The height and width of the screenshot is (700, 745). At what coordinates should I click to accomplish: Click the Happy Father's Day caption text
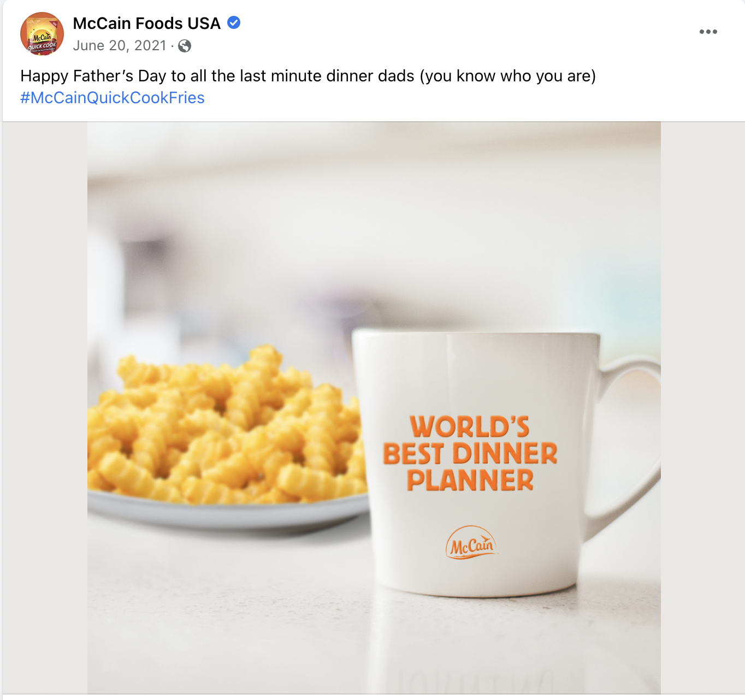[x=308, y=76]
